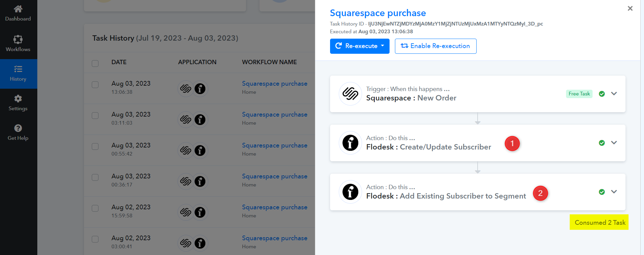Open Squarespace purchase link in 03:11:03 row
The height and width of the screenshot is (255, 644).
[x=275, y=115]
